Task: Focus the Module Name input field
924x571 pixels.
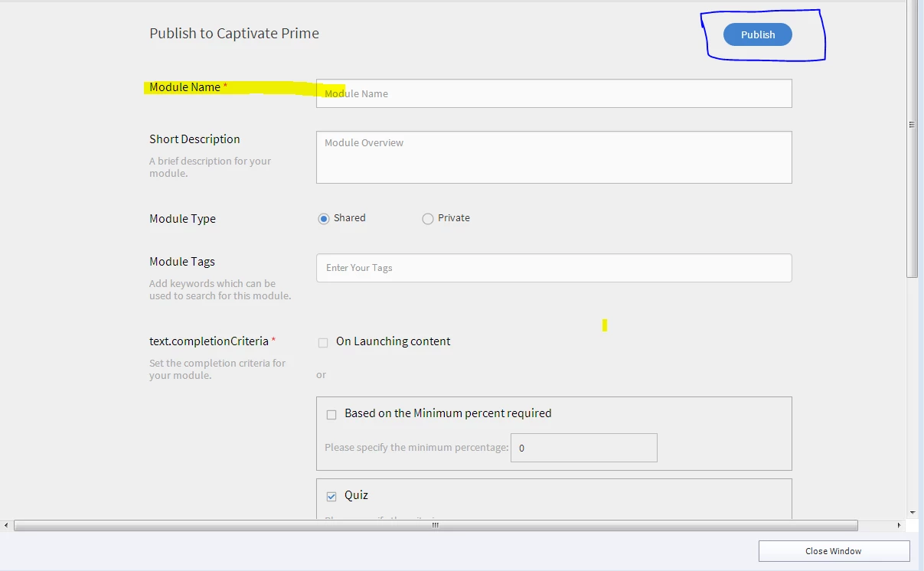Action: tap(553, 93)
